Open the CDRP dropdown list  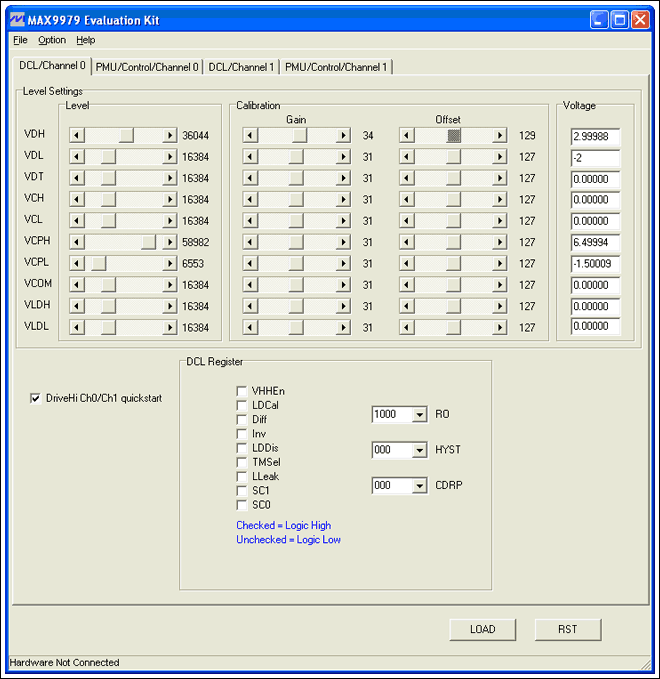point(419,486)
